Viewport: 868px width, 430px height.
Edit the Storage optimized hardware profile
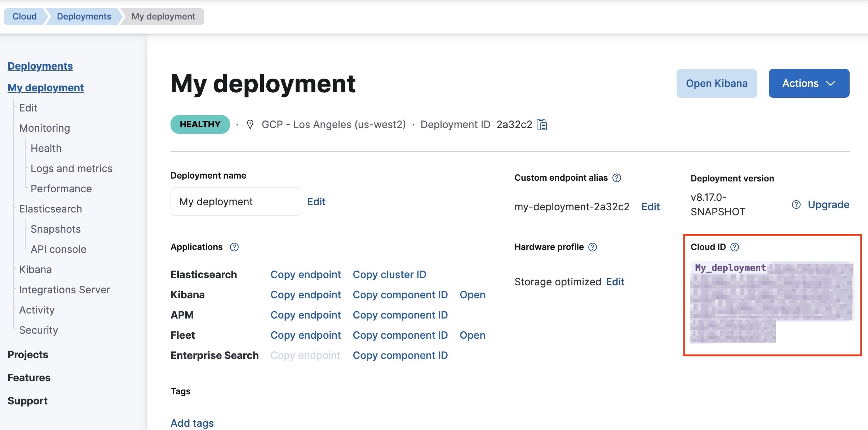[615, 282]
